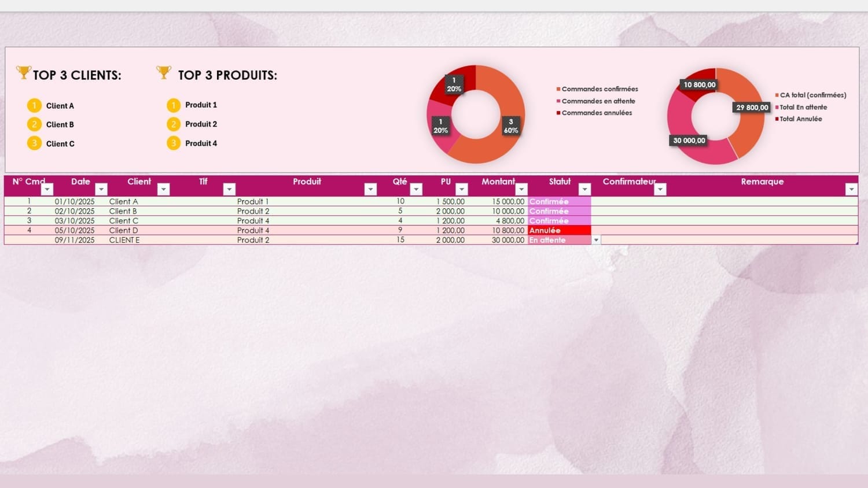Select Client B in the top clients list
868x488 pixels.
[60, 124]
